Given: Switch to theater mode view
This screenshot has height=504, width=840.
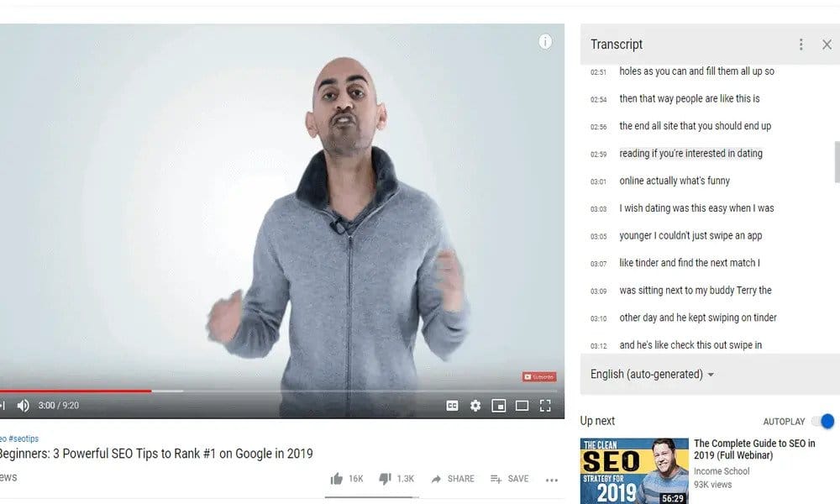Looking at the screenshot, I should click(x=522, y=406).
